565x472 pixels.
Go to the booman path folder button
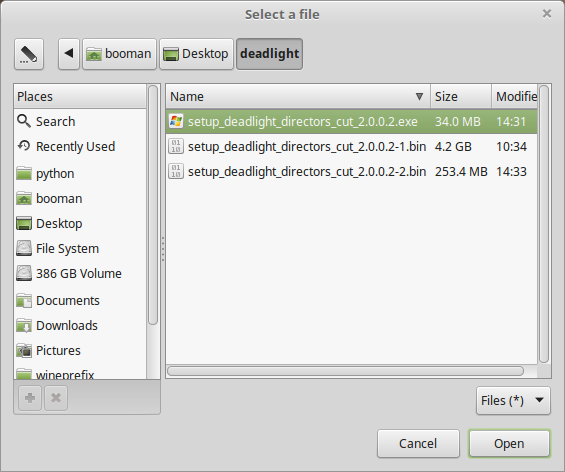(x=119, y=54)
